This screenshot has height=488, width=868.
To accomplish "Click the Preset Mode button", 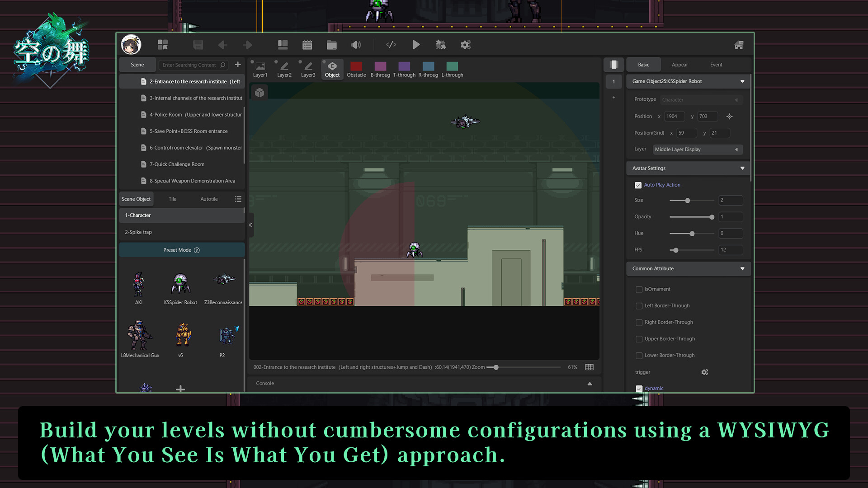I will pyautogui.click(x=181, y=250).
